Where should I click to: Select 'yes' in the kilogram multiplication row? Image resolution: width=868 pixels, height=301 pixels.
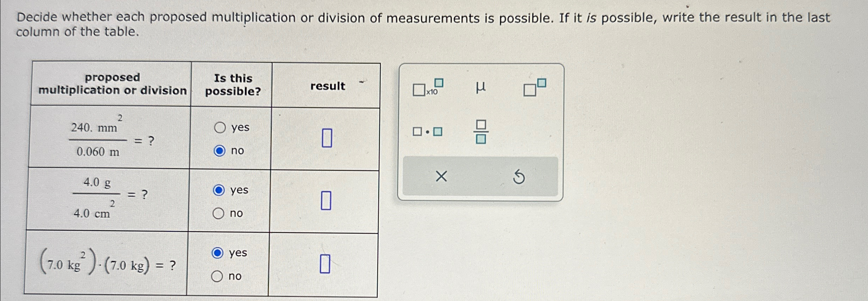coord(219,252)
